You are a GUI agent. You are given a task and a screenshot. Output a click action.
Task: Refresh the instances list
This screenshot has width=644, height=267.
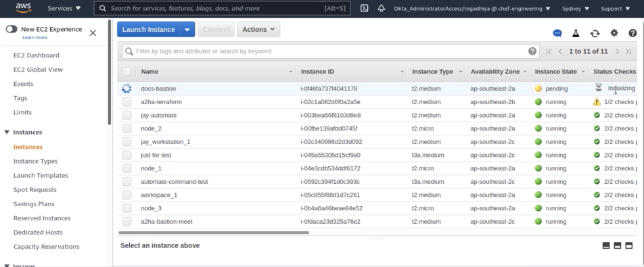click(x=595, y=33)
